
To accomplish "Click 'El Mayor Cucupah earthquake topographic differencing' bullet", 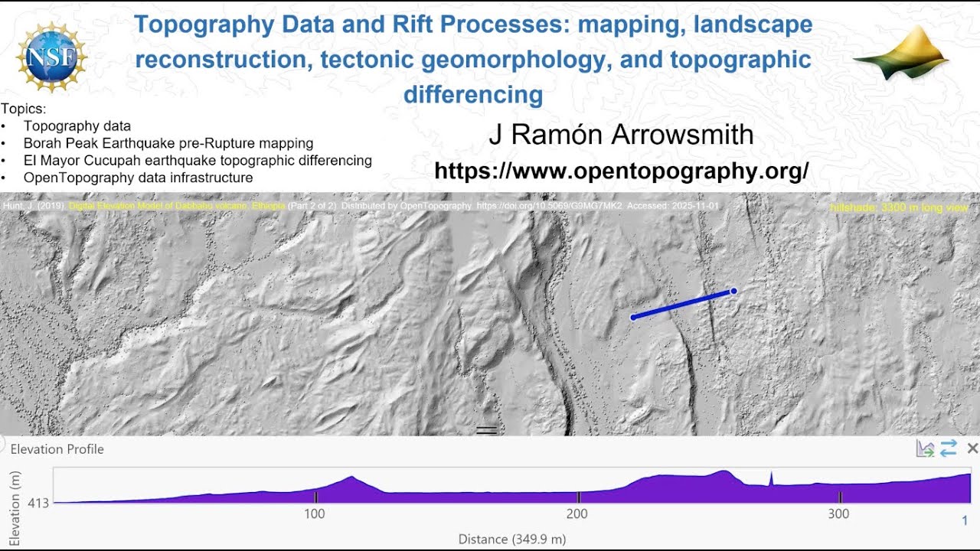I will click(x=198, y=161).
